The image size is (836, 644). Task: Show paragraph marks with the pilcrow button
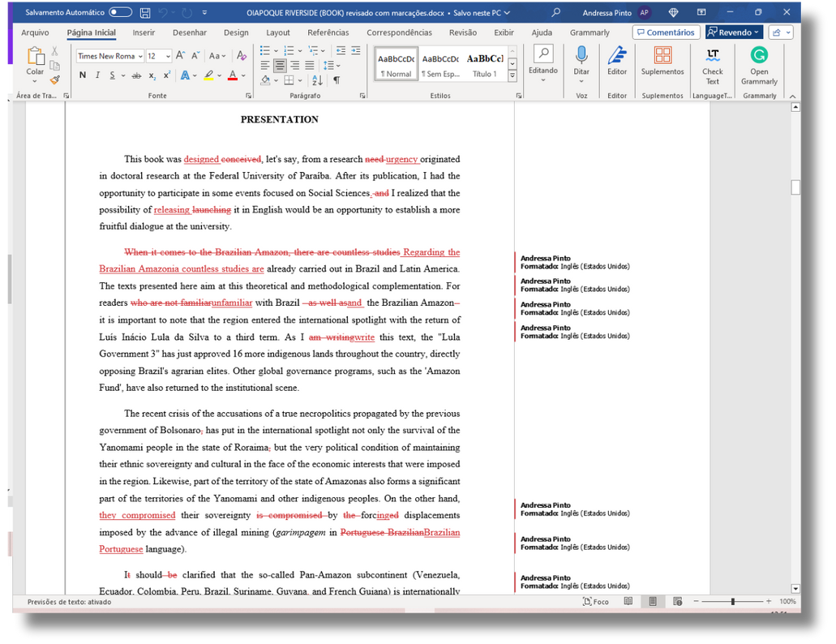point(337,80)
